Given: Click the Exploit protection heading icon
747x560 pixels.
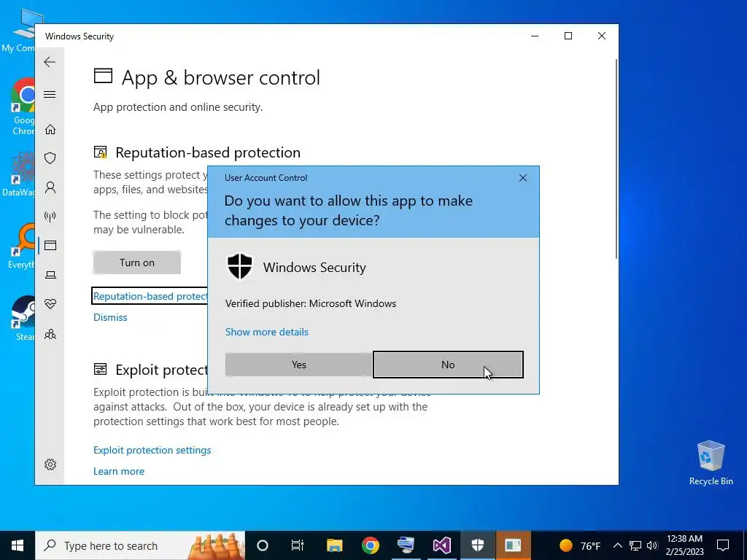Looking at the screenshot, I should pyautogui.click(x=100, y=369).
